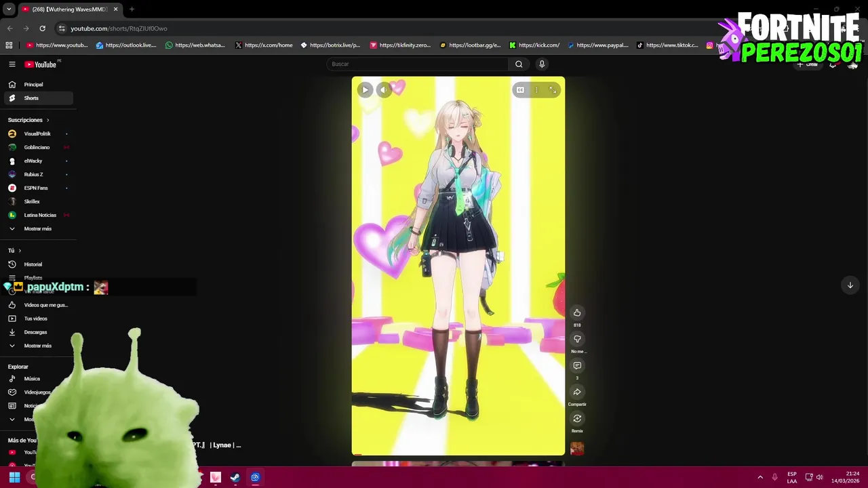
Task: Open the Skrillex channel
Action: pos(39,201)
